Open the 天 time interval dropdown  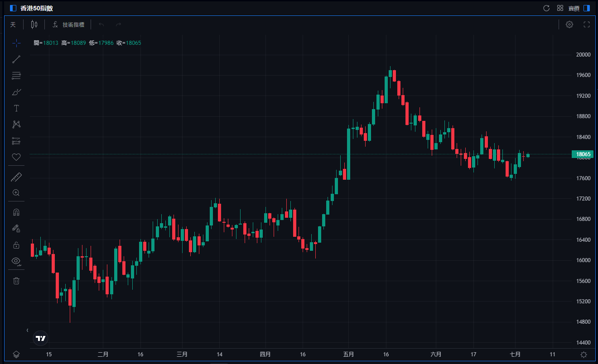point(13,24)
